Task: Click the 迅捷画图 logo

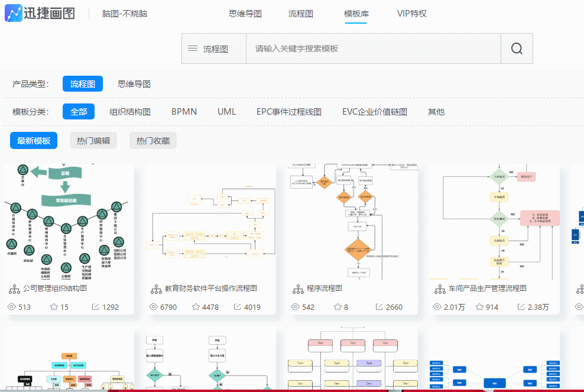Action: click(x=40, y=14)
